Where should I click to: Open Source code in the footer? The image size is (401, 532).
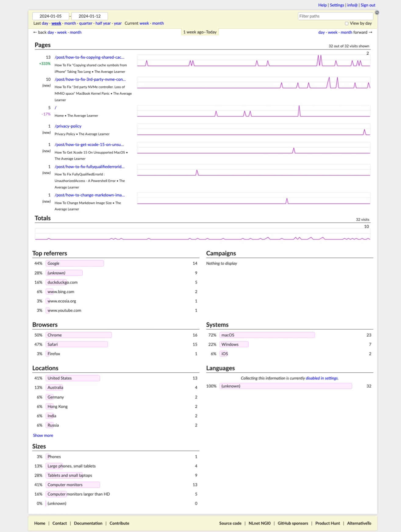tap(230, 523)
